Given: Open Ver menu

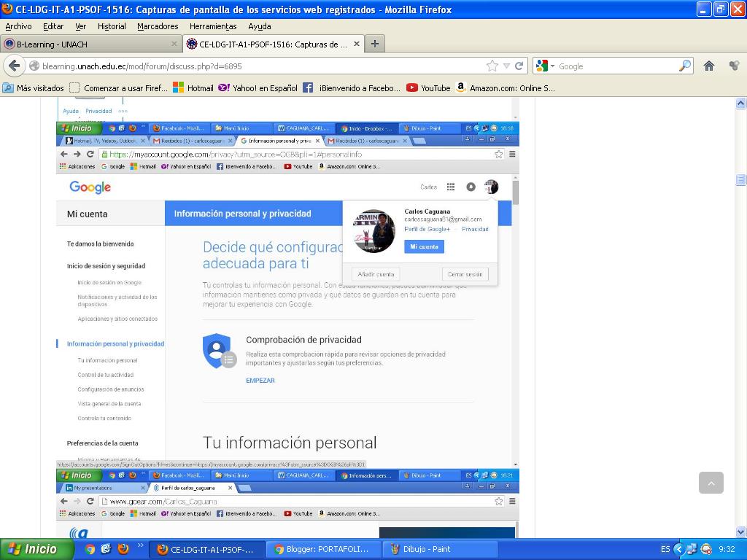Looking at the screenshot, I should 80,26.
